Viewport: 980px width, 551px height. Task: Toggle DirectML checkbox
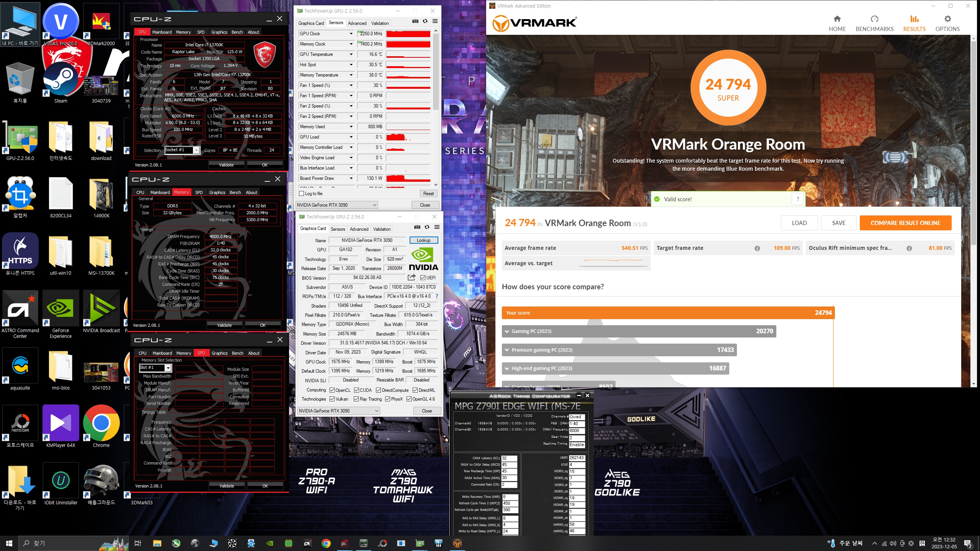point(415,390)
